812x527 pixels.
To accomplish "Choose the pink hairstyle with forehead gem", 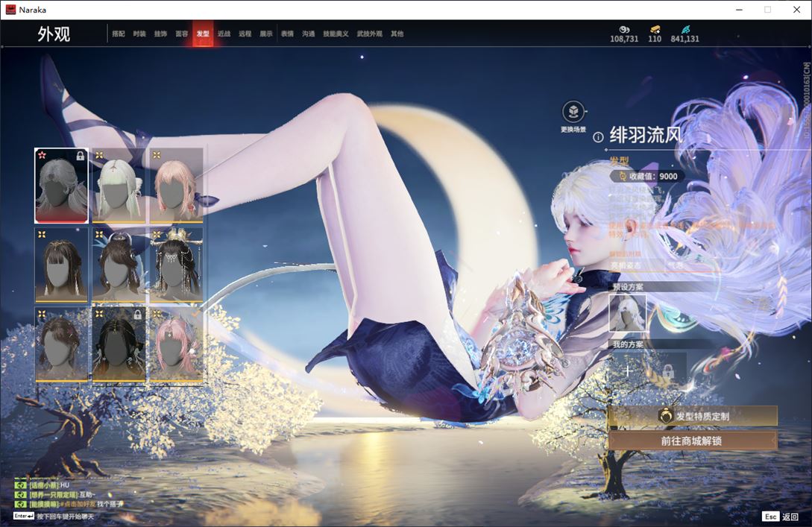I will [176, 344].
